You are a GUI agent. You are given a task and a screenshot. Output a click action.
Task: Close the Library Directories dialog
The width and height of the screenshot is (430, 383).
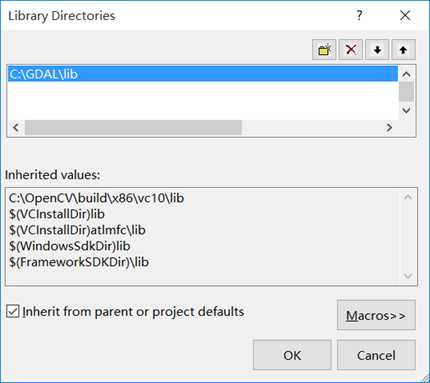coord(405,15)
